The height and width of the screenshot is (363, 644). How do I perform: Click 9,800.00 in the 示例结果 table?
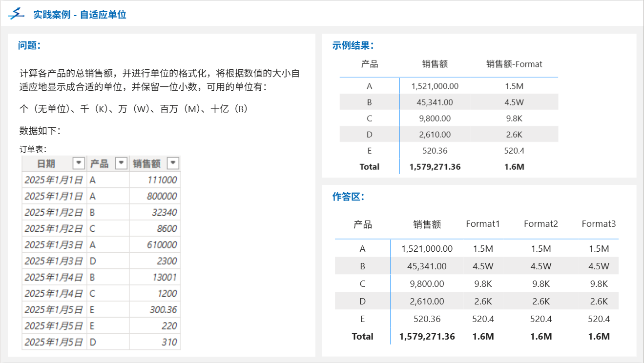coord(435,118)
